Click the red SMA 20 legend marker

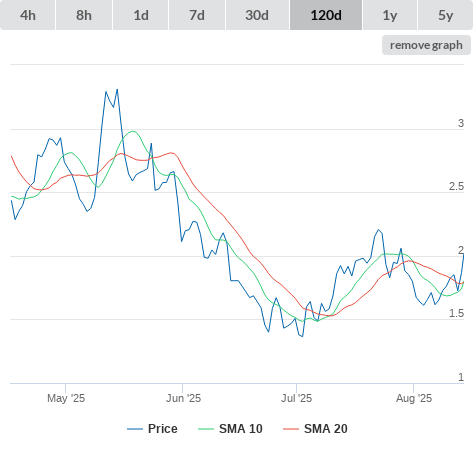click(291, 429)
